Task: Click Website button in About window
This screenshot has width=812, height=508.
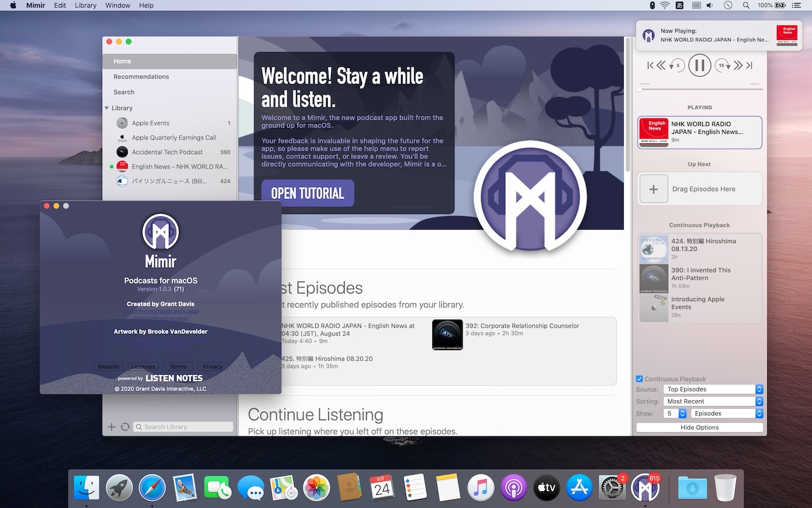Action: tap(109, 366)
